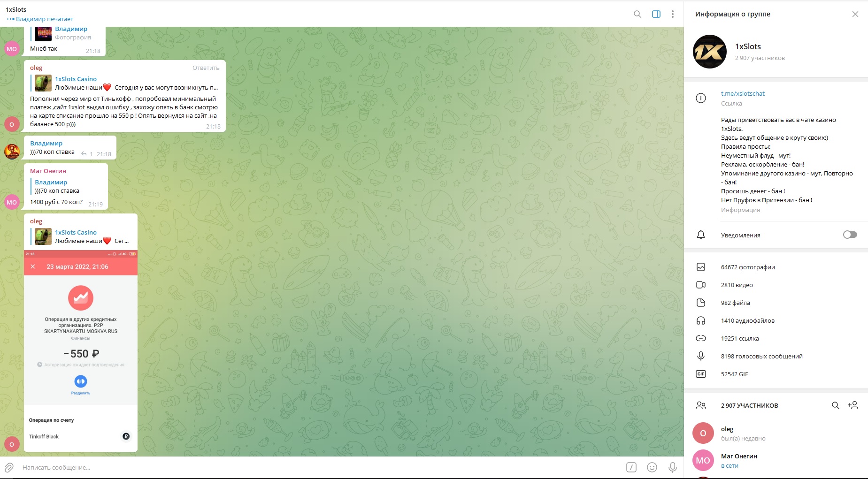
Task: Open the Tinkoff transaction screenshot photo
Action: [81, 350]
